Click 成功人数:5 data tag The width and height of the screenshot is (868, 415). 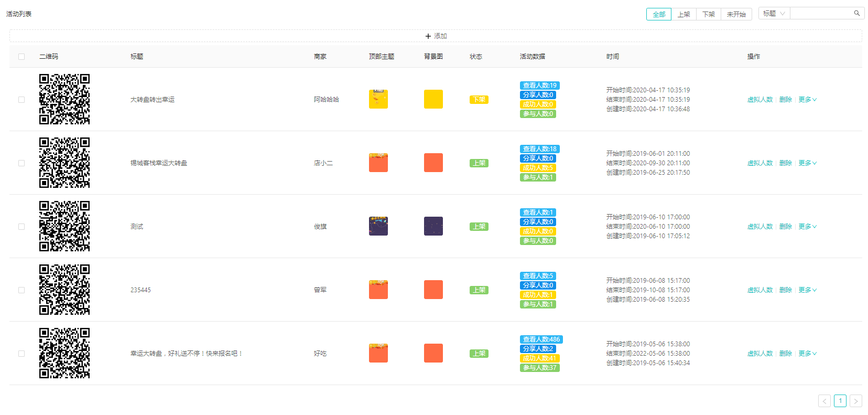(x=538, y=168)
